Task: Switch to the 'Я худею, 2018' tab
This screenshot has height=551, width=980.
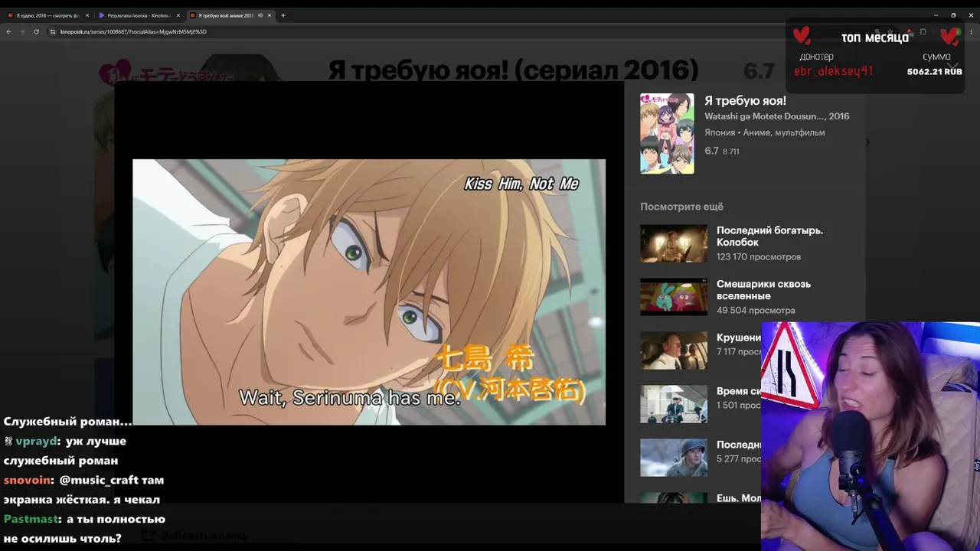Action: click(x=47, y=15)
